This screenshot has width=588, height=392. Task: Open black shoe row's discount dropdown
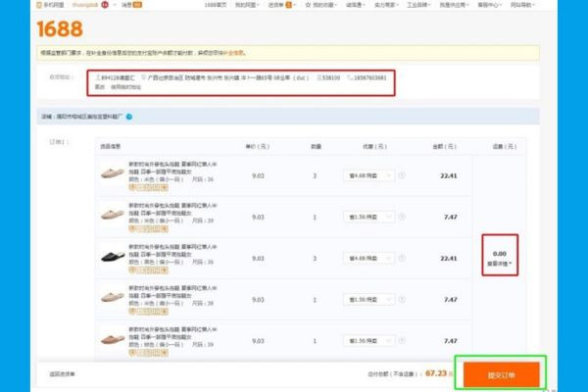369,258
